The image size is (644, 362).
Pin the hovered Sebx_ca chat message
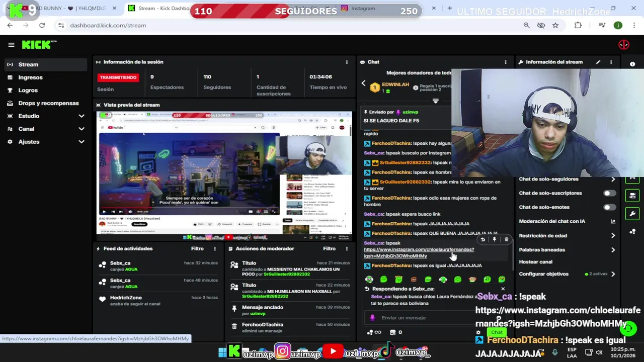click(x=495, y=239)
